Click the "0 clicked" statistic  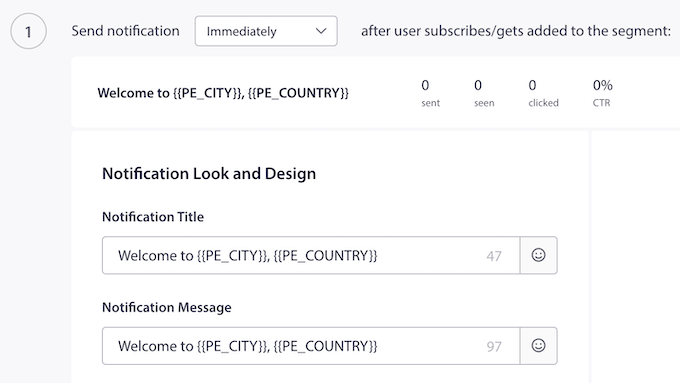(543, 93)
